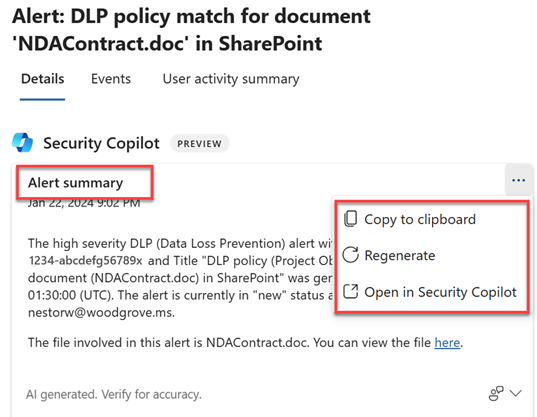Select the Details tab

pos(42,79)
